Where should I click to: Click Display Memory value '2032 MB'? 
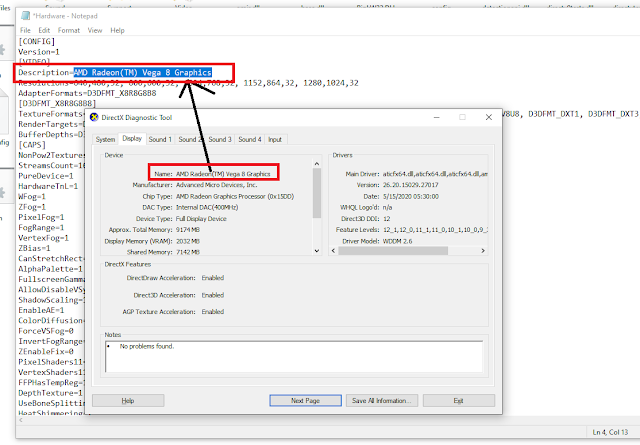tap(188, 241)
